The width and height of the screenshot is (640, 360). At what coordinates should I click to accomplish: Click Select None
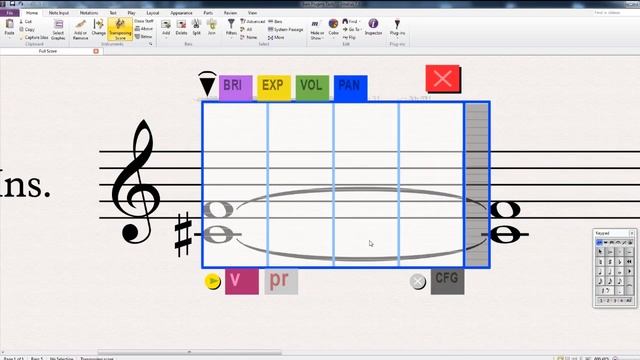point(249,37)
